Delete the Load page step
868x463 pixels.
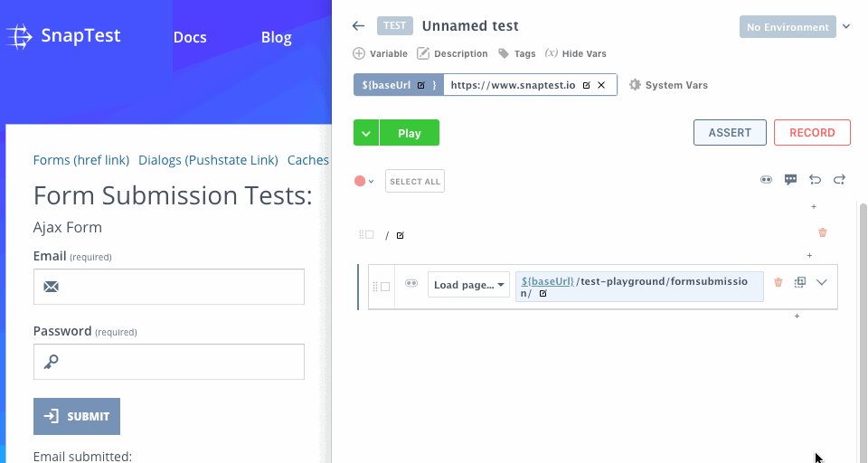point(778,282)
